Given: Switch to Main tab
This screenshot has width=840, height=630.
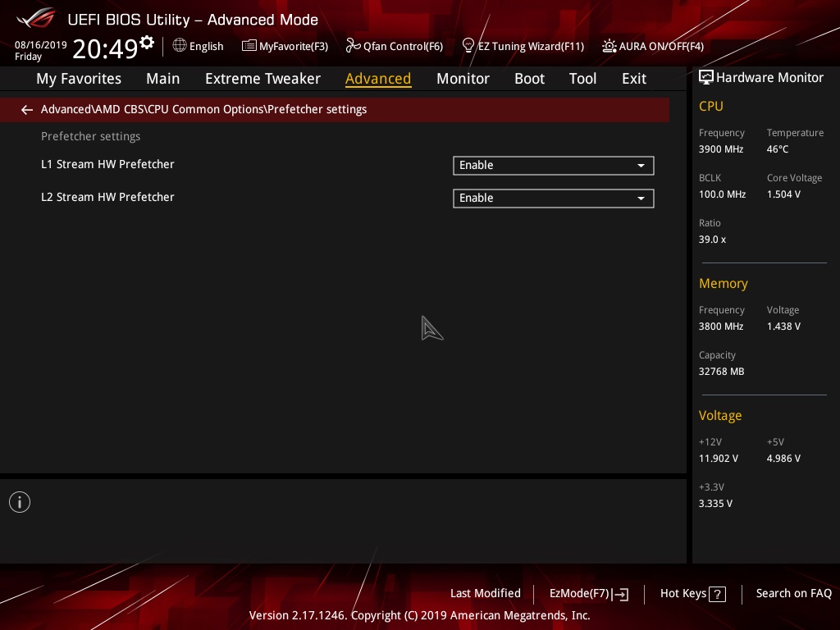Looking at the screenshot, I should tap(163, 79).
